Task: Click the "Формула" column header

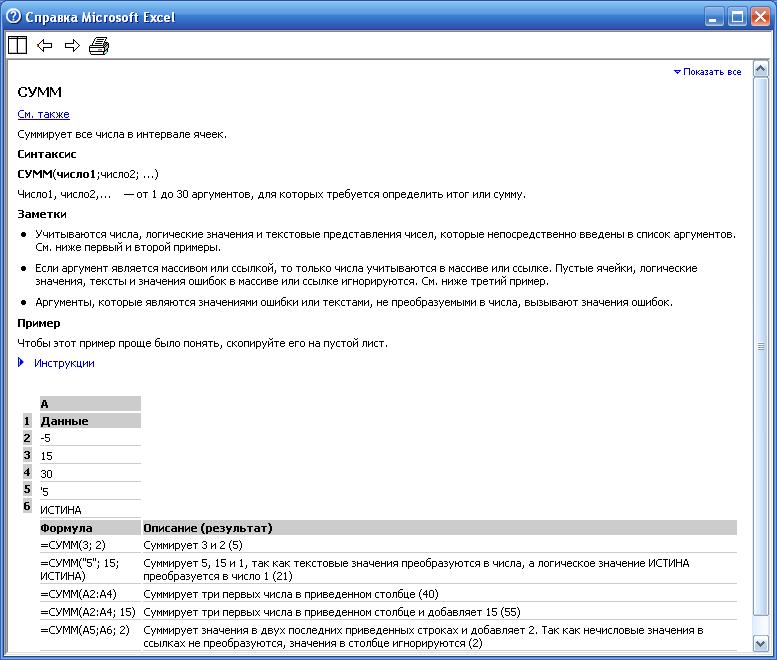Action: [x=90, y=528]
